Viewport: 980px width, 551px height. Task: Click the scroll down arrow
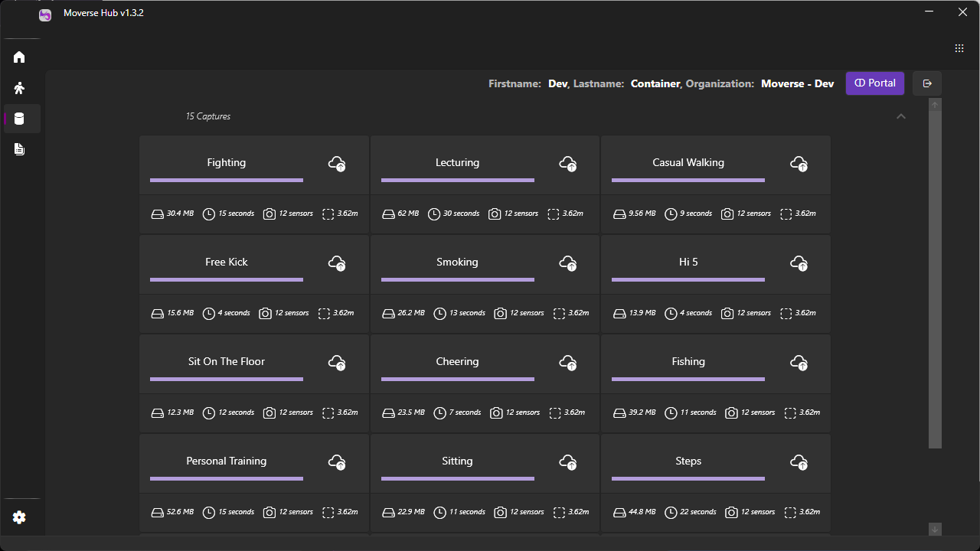(x=935, y=529)
